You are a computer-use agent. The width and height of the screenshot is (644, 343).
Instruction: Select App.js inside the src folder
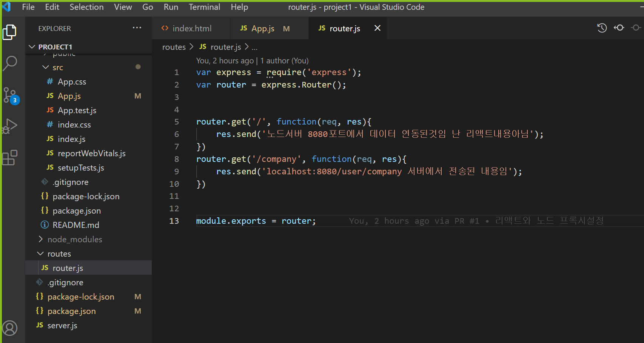pos(69,96)
